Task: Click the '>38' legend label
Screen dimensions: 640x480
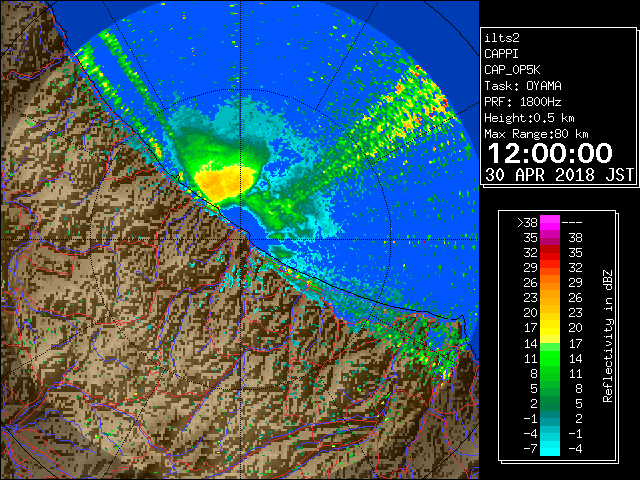Action: tap(527, 222)
